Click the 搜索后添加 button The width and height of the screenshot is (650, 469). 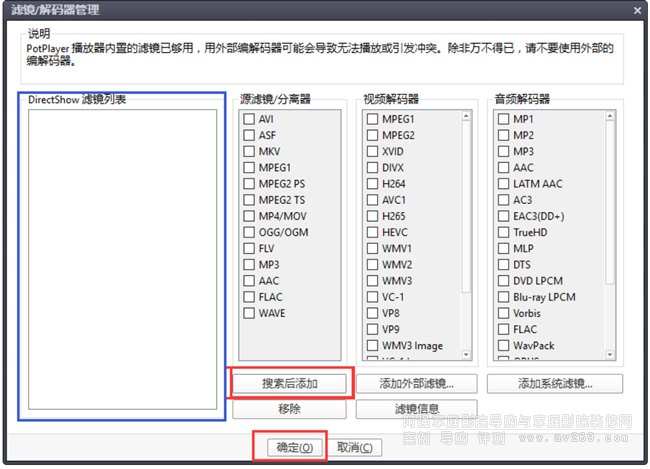point(290,384)
